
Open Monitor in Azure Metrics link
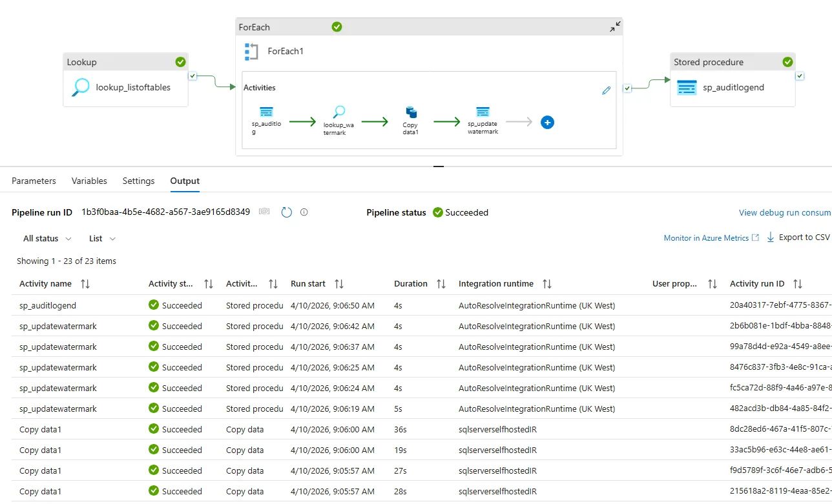(711, 237)
